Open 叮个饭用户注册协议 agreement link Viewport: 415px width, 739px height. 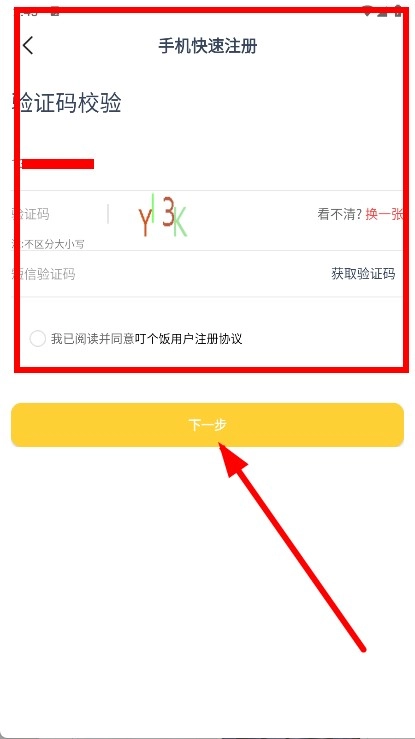click(x=188, y=338)
